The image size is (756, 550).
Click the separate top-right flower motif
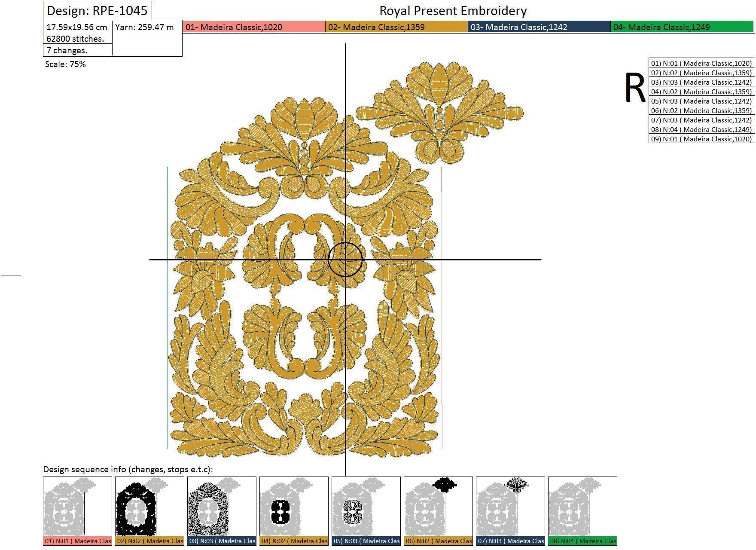coord(439,113)
